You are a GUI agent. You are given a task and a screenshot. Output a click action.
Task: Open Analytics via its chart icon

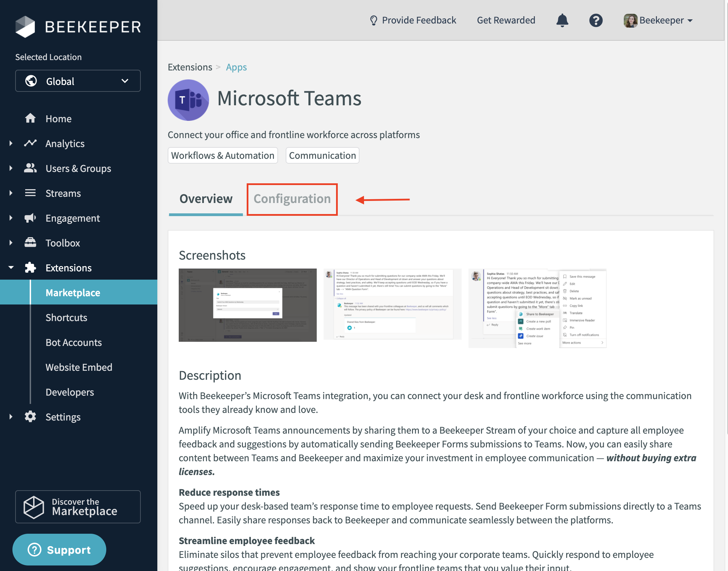tap(30, 143)
